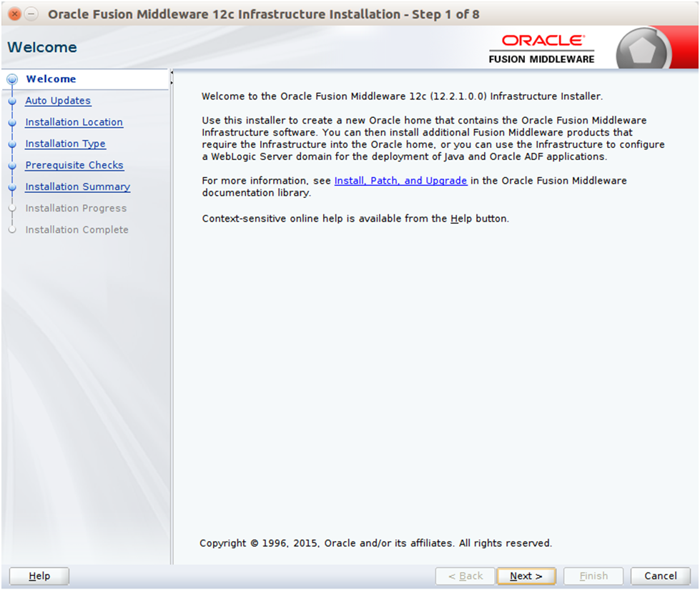Select the Installation Complete step label

(x=77, y=229)
